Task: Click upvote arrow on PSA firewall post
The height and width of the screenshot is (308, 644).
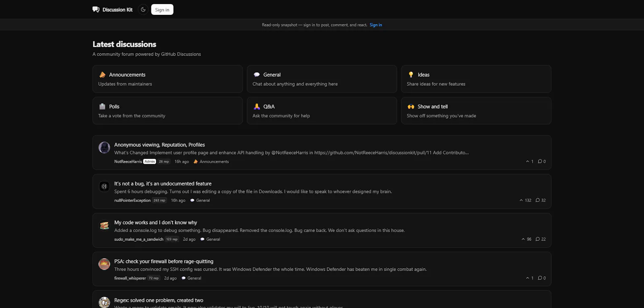Action: coord(528,278)
